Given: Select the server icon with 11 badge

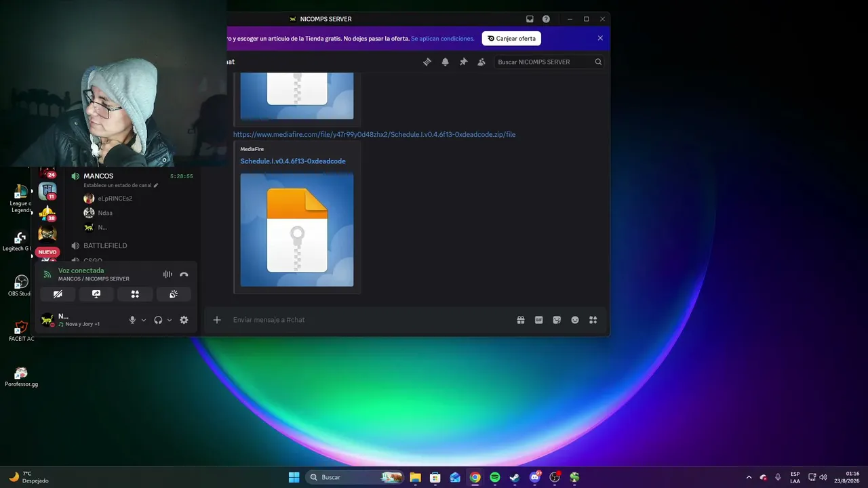Looking at the screenshot, I should (47, 190).
